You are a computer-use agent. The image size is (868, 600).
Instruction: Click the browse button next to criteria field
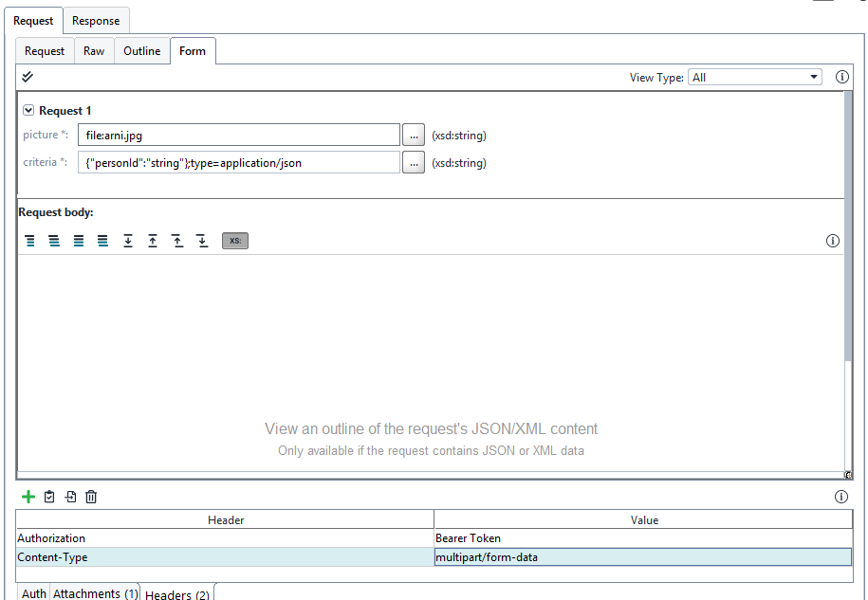pos(414,162)
